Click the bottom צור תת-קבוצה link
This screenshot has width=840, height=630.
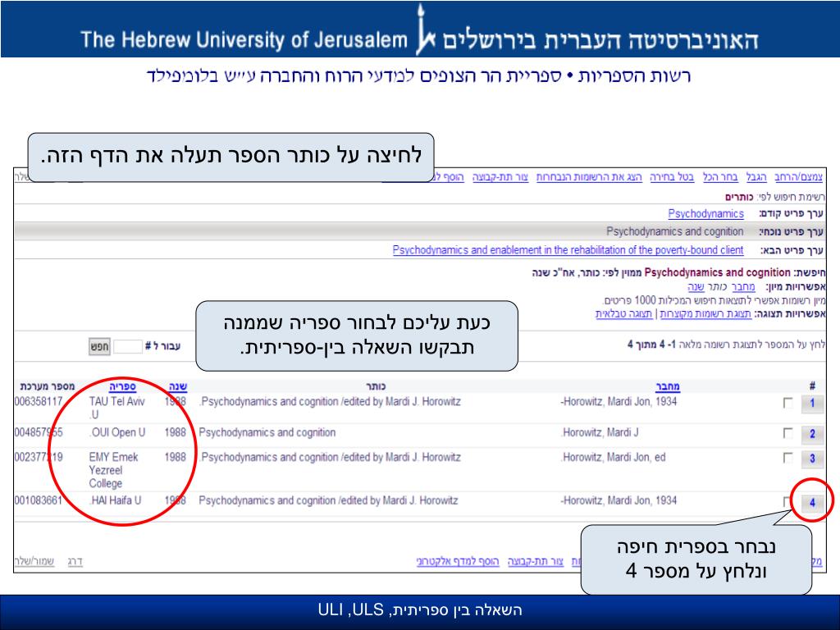535,561
